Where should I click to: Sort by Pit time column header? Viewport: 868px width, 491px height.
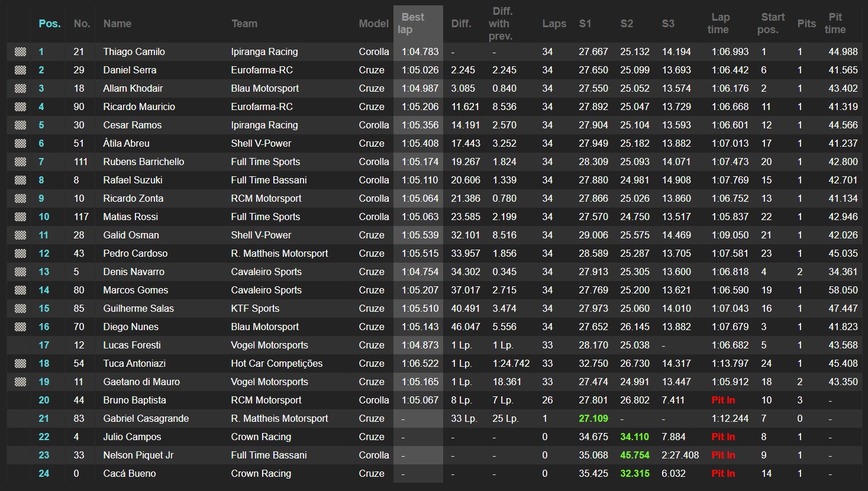pos(835,24)
